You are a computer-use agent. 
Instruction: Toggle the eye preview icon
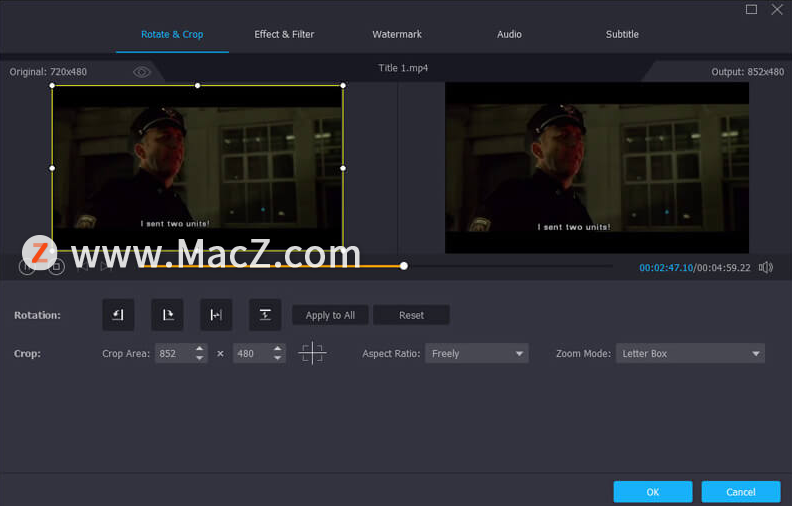pyautogui.click(x=142, y=72)
